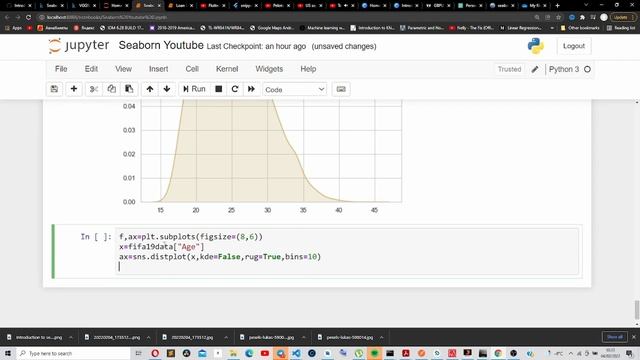This screenshot has width=640, height=360.
Task: Cut the selected cell with the scissors icon
Action: click(x=94, y=89)
